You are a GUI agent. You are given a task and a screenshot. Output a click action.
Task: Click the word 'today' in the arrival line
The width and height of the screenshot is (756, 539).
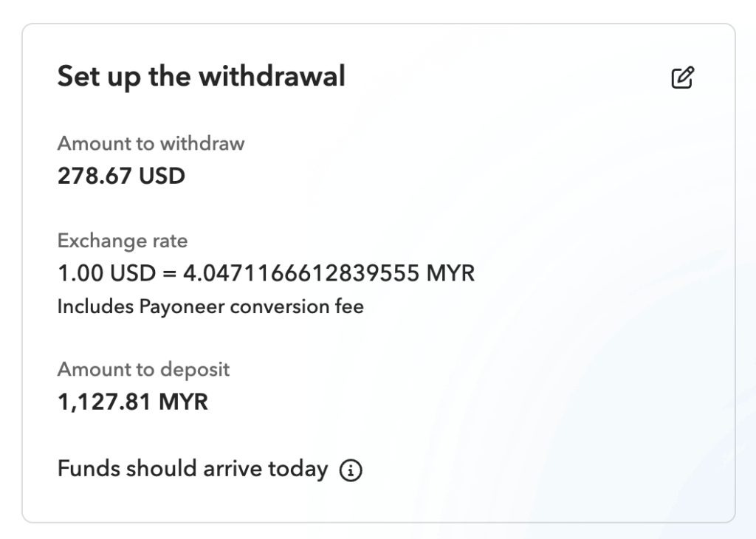pos(299,468)
